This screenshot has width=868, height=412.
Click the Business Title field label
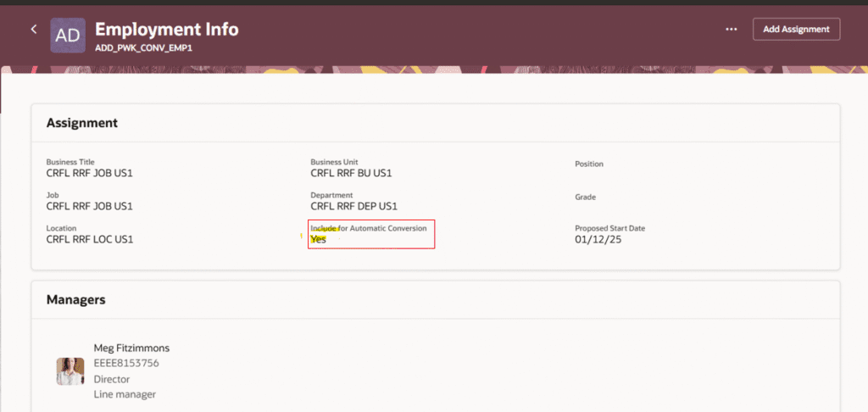(x=70, y=162)
